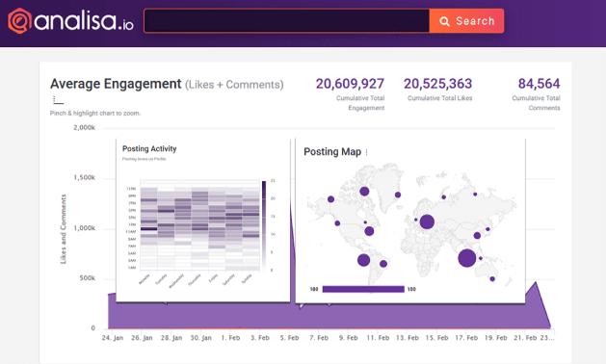Click the Cumulative Total Likes label
Viewport: 606px width, 364px height.
click(440, 98)
